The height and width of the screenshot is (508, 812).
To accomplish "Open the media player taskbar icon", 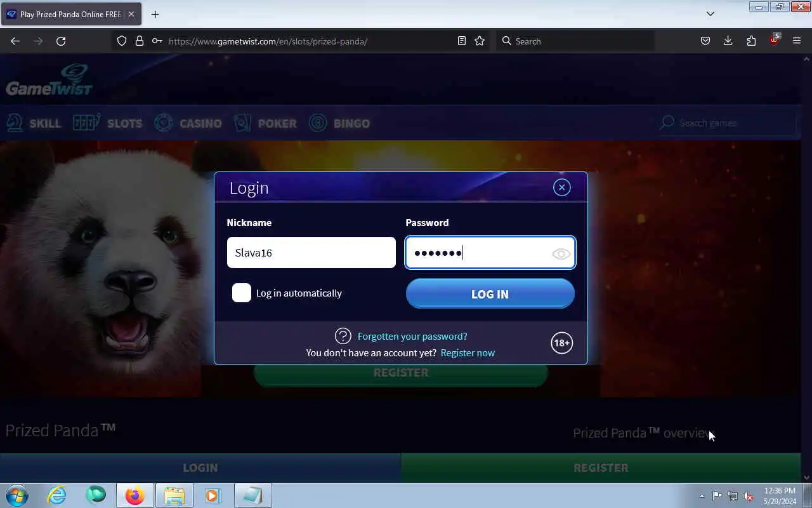I will point(213,495).
